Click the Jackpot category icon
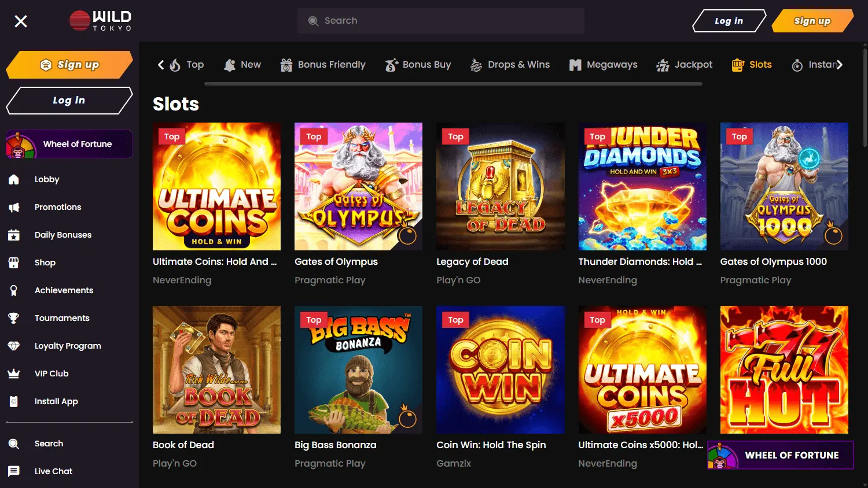This screenshot has width=868, height=488. click(663, 65)
